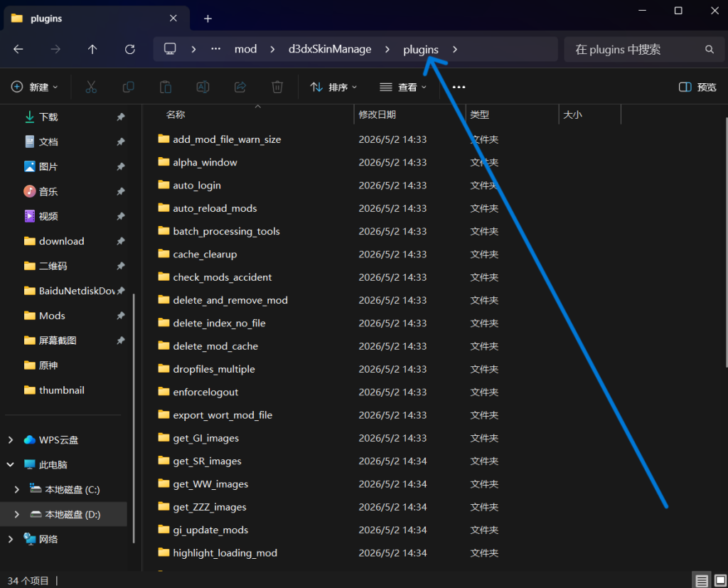The width and height of the screenshot is (728, 588).
Task: Click the forward navigation arrow
Action: (x=55, y=49)
